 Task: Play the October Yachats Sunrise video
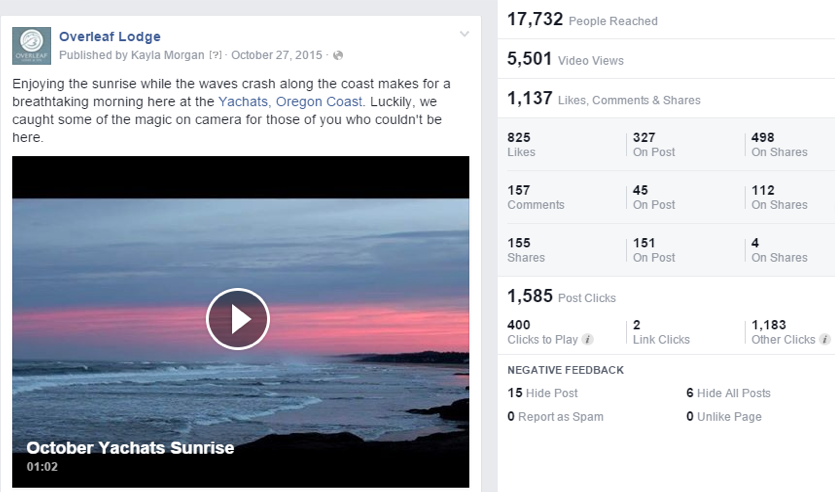click(x=238, y=319)
